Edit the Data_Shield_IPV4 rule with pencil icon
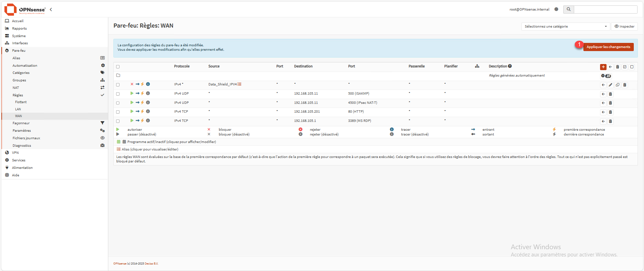The image size is (644, 271). 610,85
